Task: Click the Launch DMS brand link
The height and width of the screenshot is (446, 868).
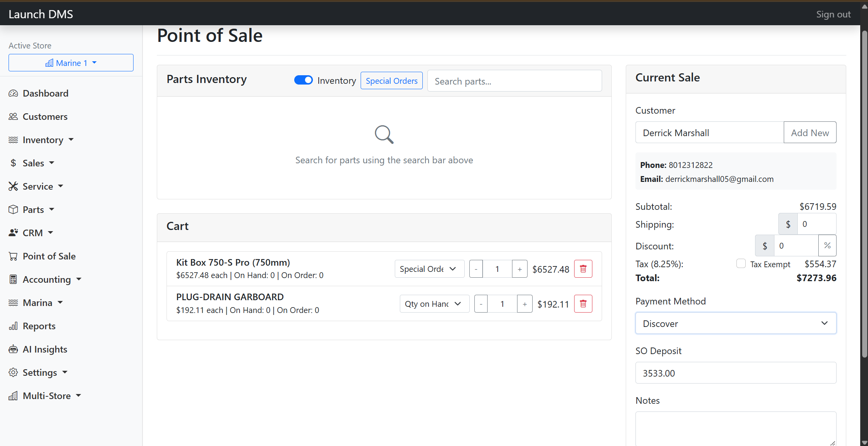Action: [x=41, y=14]
